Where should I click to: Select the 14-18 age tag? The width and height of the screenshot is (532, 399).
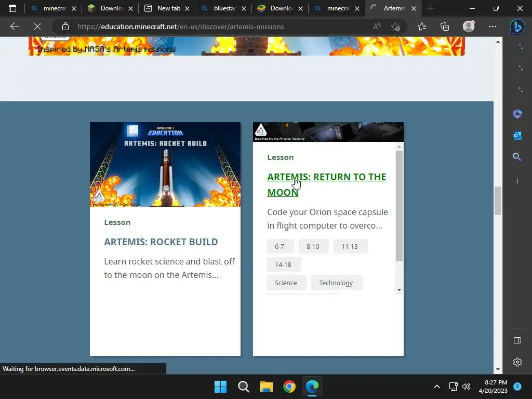283,264
